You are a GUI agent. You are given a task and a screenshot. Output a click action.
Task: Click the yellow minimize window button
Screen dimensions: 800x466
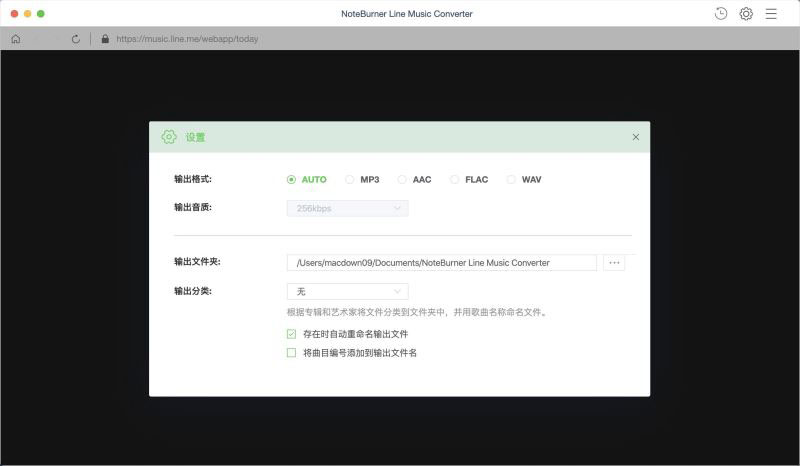(28, 14)
